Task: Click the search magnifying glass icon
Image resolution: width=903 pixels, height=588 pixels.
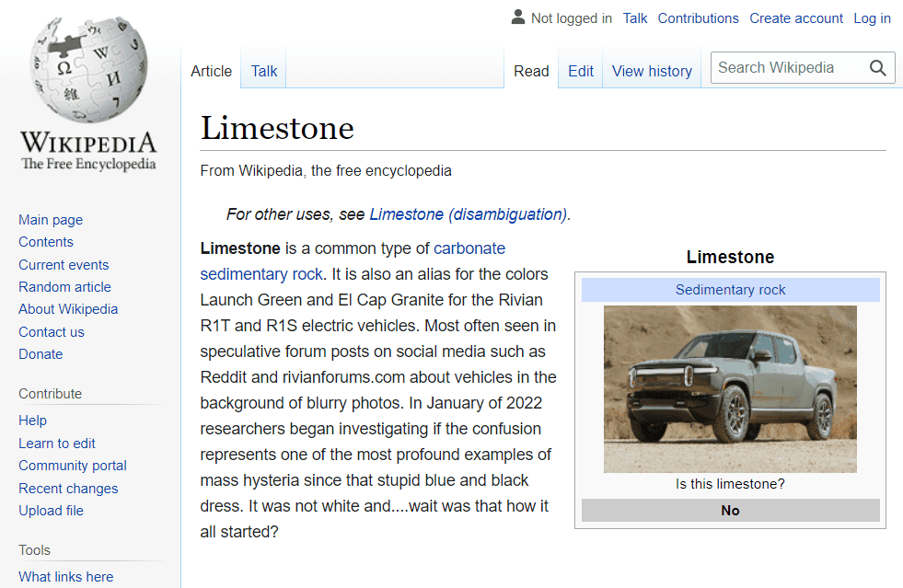Action: pyautogui.click(x=877, y=68)
